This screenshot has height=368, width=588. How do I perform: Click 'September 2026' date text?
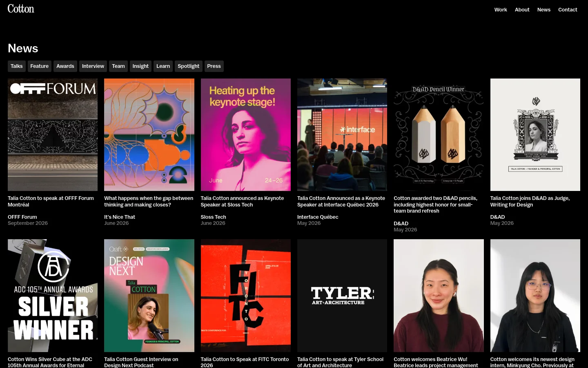click(28, 223)
